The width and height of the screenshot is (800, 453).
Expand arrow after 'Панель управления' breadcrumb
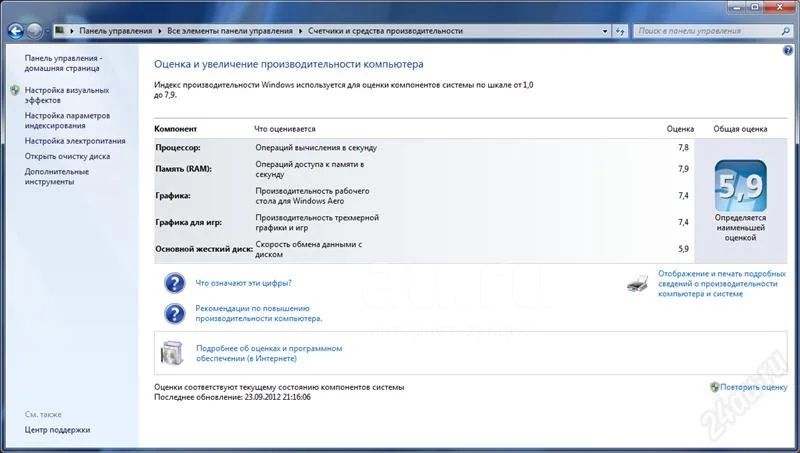[160, 31]
